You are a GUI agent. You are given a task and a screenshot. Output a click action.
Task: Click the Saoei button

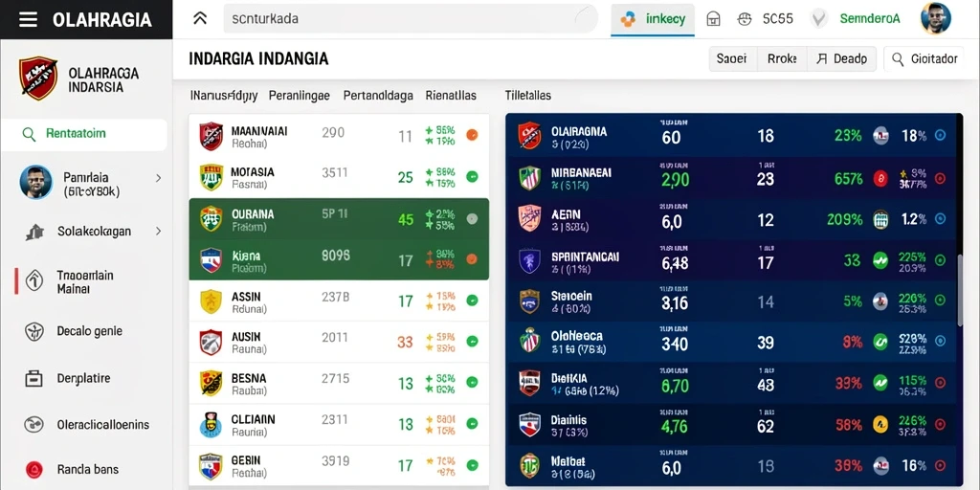pos(732,59)
